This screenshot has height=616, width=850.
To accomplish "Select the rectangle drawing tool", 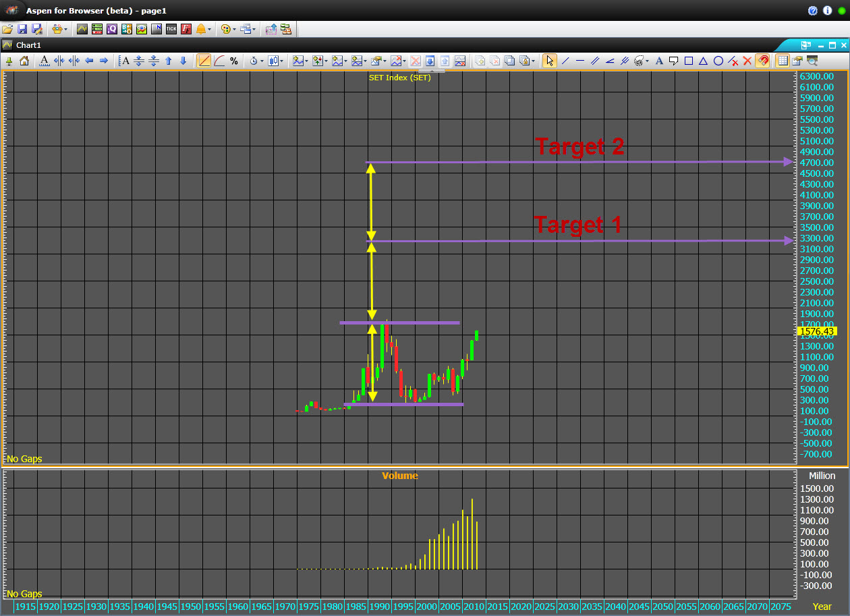I will (x=689, y=61).
